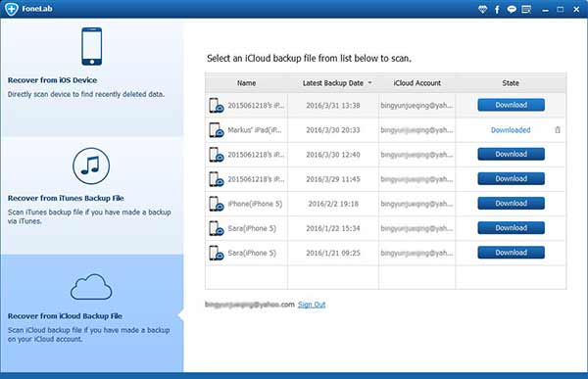The width and height of the screenshot is (588, 379).
Task: Click the signed-in yahoo.com email address
Action: pyautogui.click(x=250, y=305)
